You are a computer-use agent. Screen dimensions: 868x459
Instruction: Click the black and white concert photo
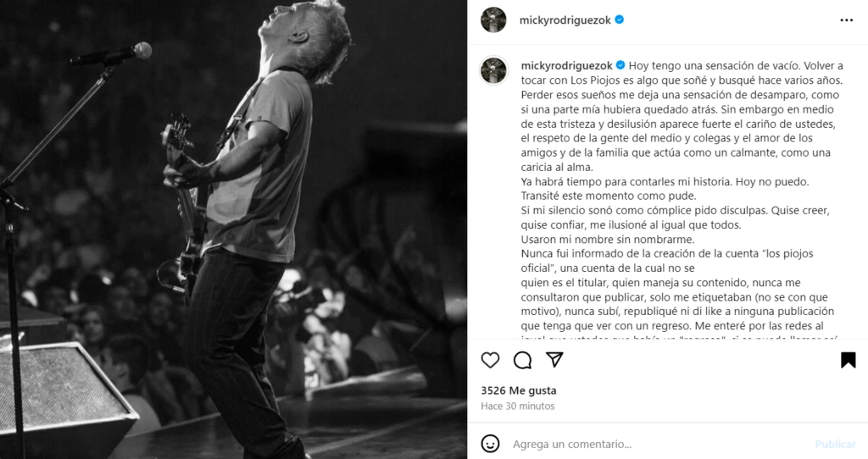coord(233,229)
